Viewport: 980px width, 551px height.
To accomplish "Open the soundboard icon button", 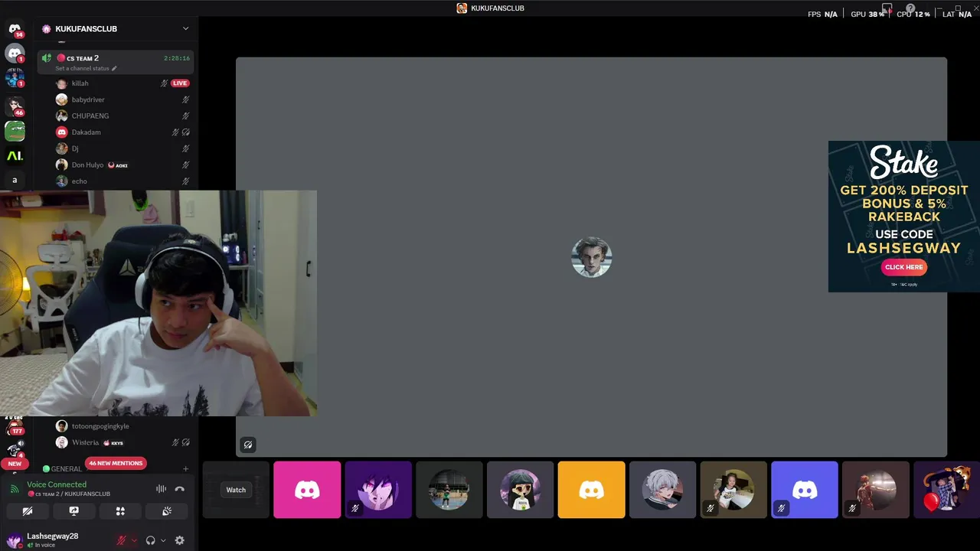I will [167, 511].
